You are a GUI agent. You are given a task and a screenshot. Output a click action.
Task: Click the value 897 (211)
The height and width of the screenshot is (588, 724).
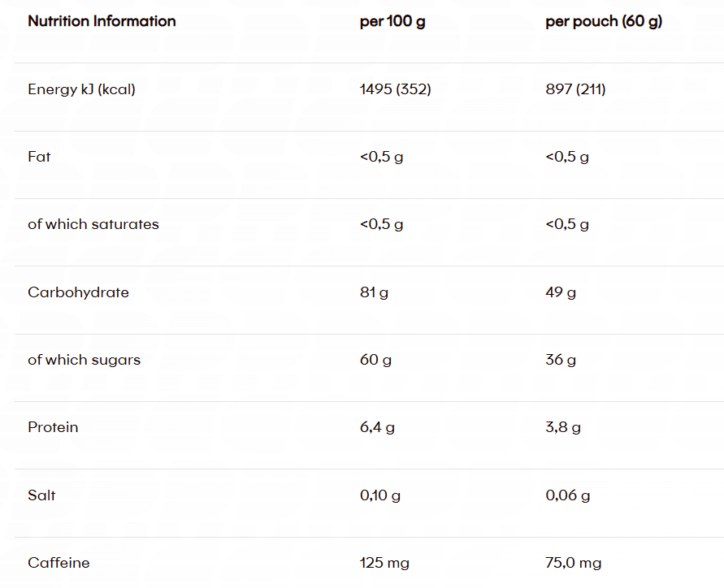tap(575, 89)
